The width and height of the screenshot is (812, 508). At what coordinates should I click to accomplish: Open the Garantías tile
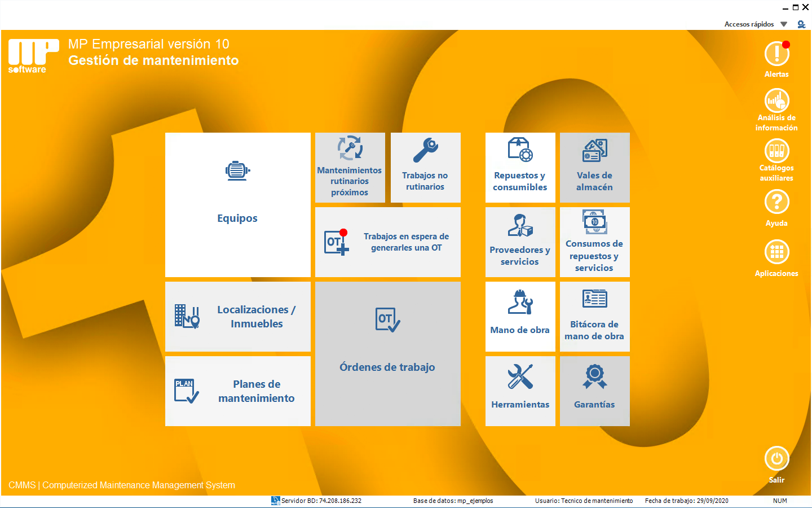pos(595,391)
